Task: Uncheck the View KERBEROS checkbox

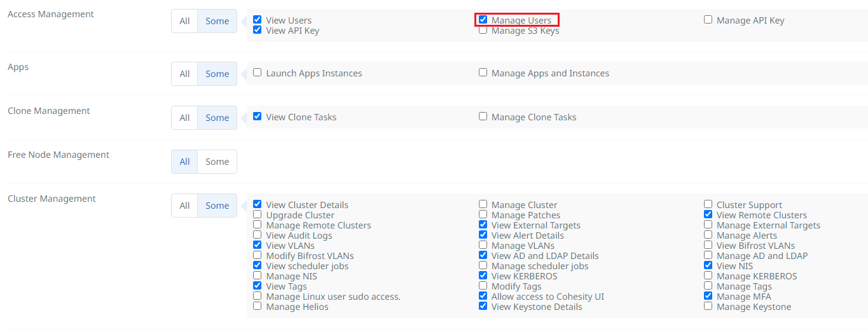Action: 483,276
